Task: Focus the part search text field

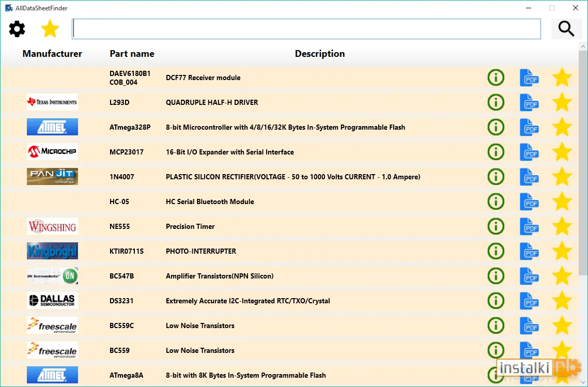Action: (x=306, y=29)
